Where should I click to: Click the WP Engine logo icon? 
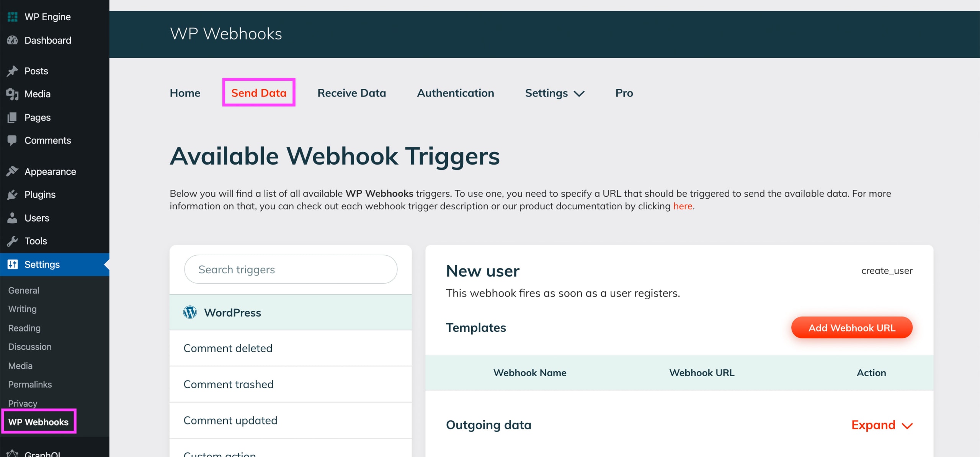click(x=12, y=17)
